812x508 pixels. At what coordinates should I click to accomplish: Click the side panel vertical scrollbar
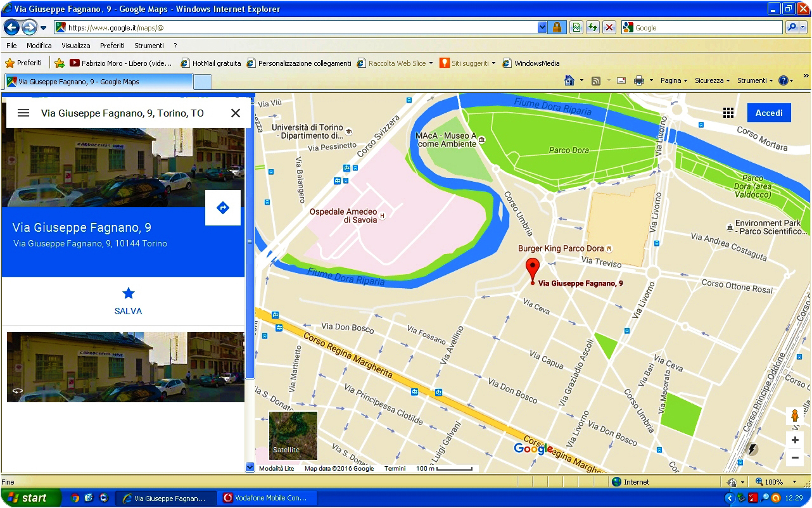[x=250, y=241]
